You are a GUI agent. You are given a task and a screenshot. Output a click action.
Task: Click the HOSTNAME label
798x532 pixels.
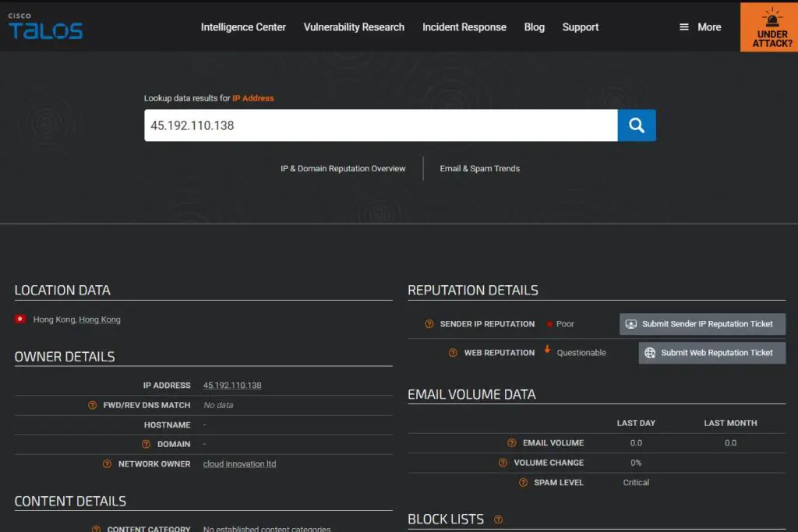tap(167, 425)
